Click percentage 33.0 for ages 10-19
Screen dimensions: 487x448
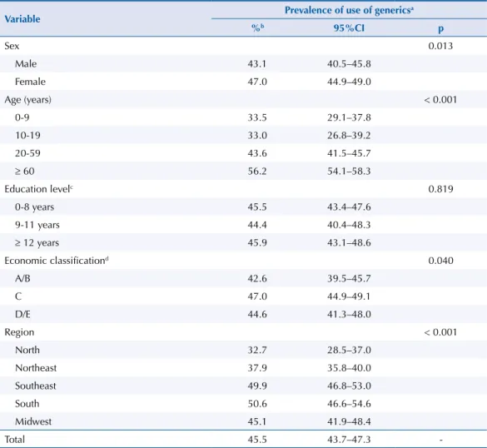(x=257, y=136)
